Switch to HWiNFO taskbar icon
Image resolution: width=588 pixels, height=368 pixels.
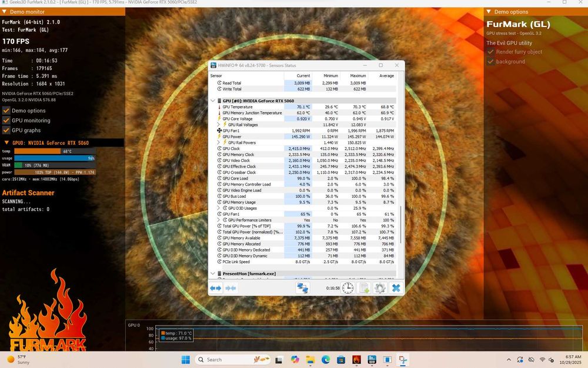click(x=372, y=360)
